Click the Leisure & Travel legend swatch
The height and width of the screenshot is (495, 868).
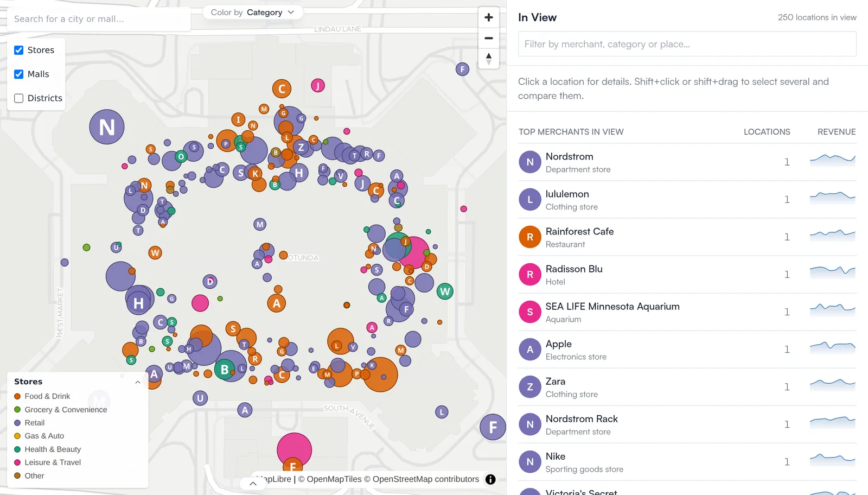click(17, 462)
